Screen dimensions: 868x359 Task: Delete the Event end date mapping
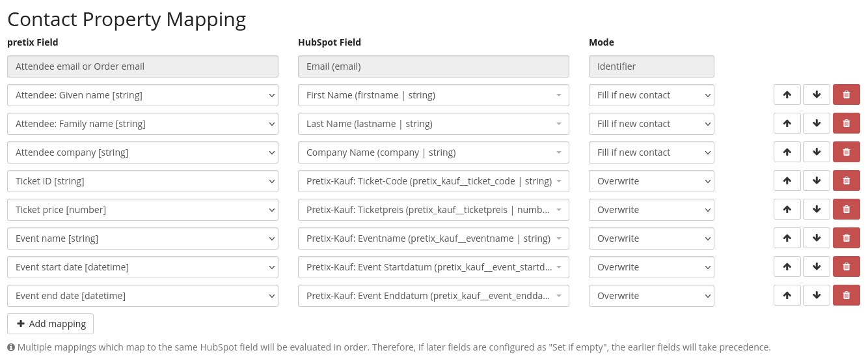[846, 295]
